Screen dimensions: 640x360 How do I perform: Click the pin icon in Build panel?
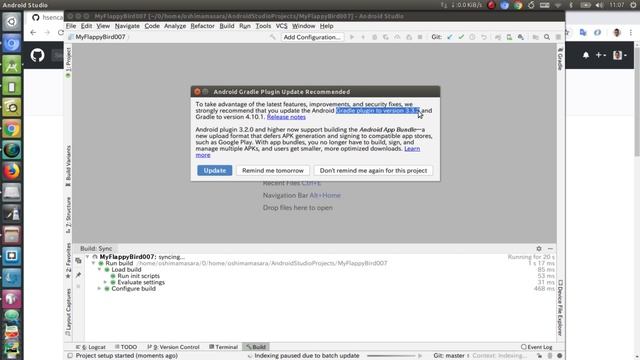(78, 275)
